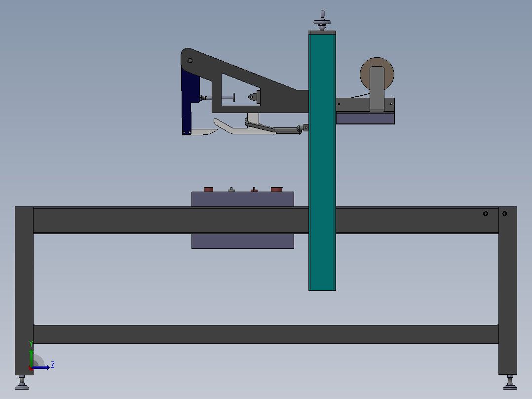This screenshot has width=532, height=399.
Task: Click the curved blade below the blue plate
Action: [204, 132]
